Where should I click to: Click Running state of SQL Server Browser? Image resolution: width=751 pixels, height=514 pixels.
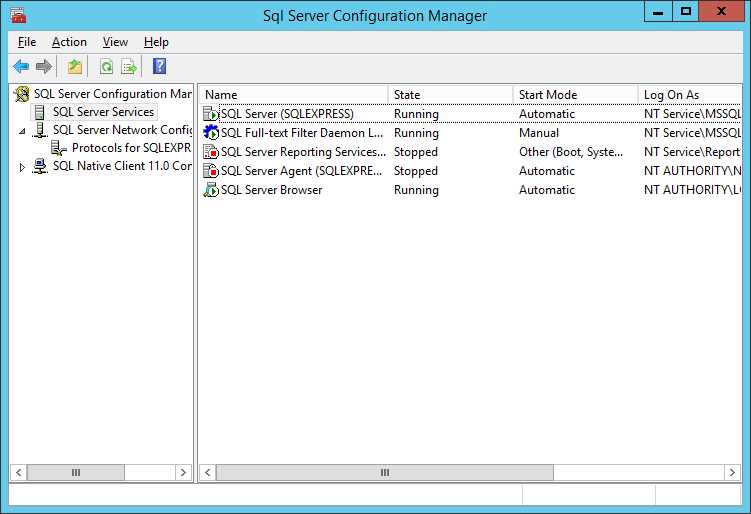(416, 190)
